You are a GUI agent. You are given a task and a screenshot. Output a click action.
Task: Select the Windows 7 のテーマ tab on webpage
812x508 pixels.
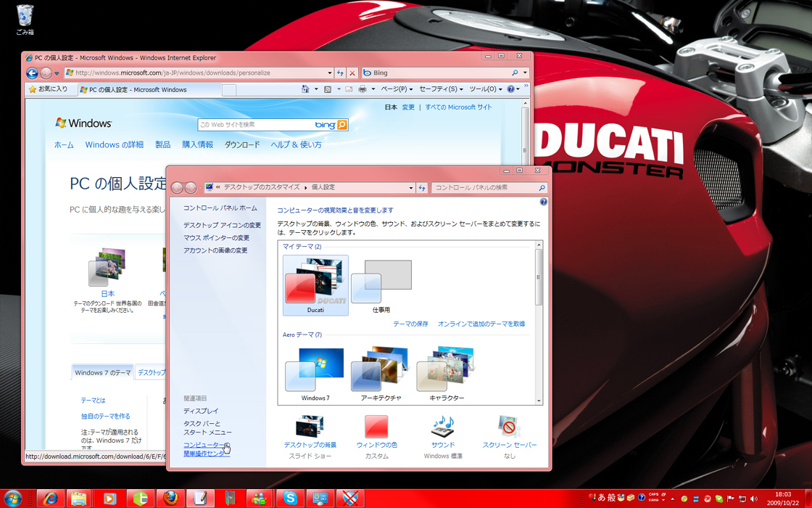pyautogui.click(x=102, y=372)
